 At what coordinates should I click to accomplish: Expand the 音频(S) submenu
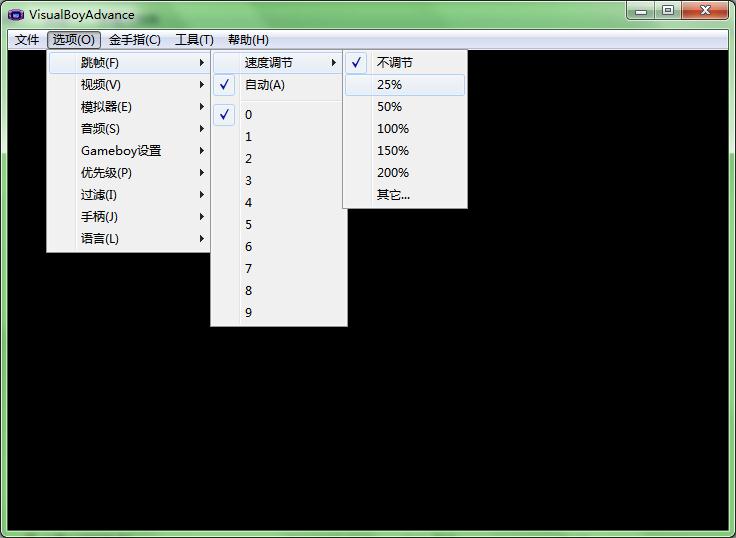point(129,129)
